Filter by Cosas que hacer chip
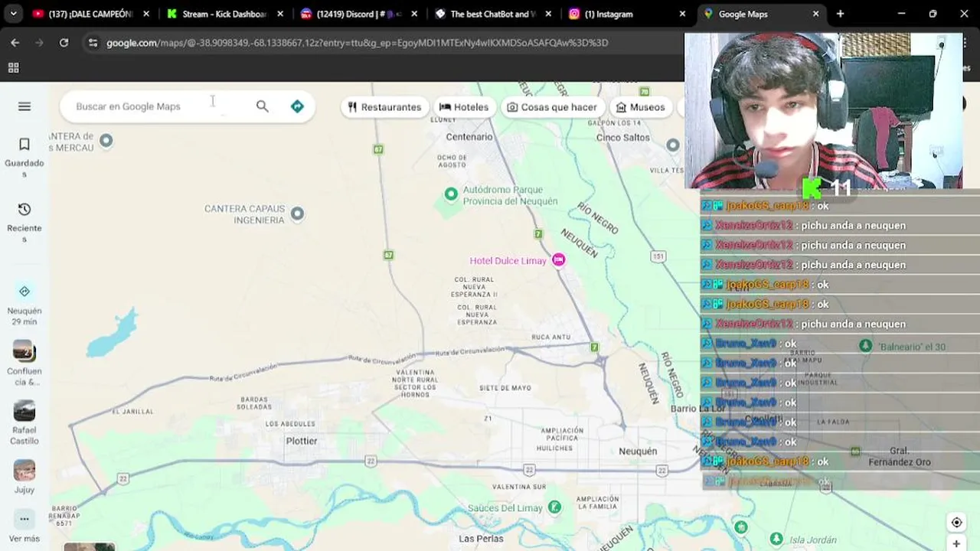Image resolution: width=980 pixels, height=551 pixels. (x=551, y=107)
